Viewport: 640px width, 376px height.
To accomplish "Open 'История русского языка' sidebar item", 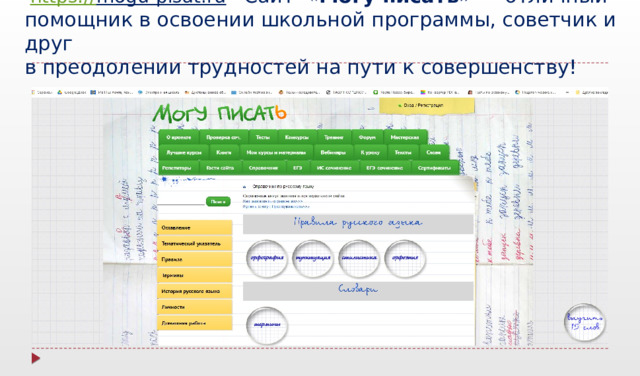I will coord(194,291).
